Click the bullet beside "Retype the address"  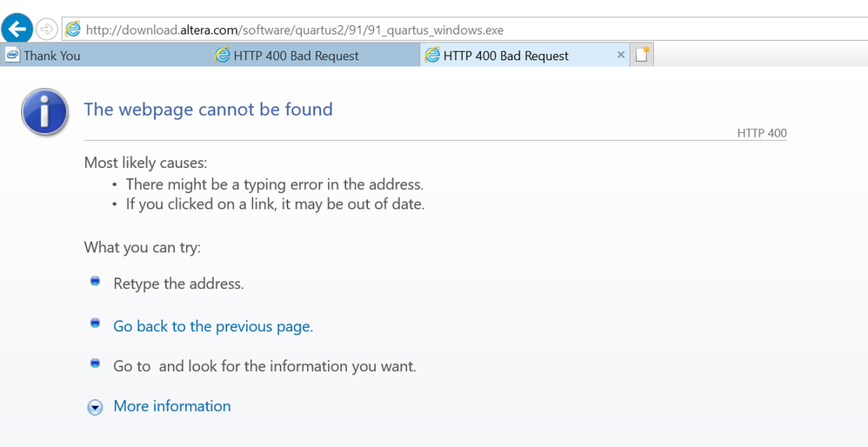[96, 282]
